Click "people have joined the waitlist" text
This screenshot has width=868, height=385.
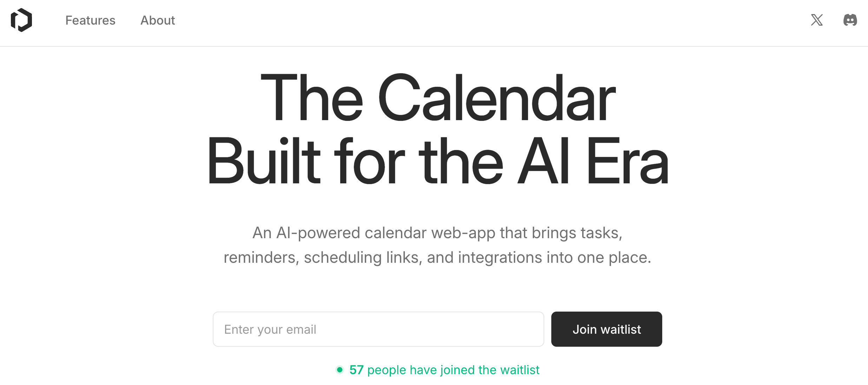(x=453, y=370)
